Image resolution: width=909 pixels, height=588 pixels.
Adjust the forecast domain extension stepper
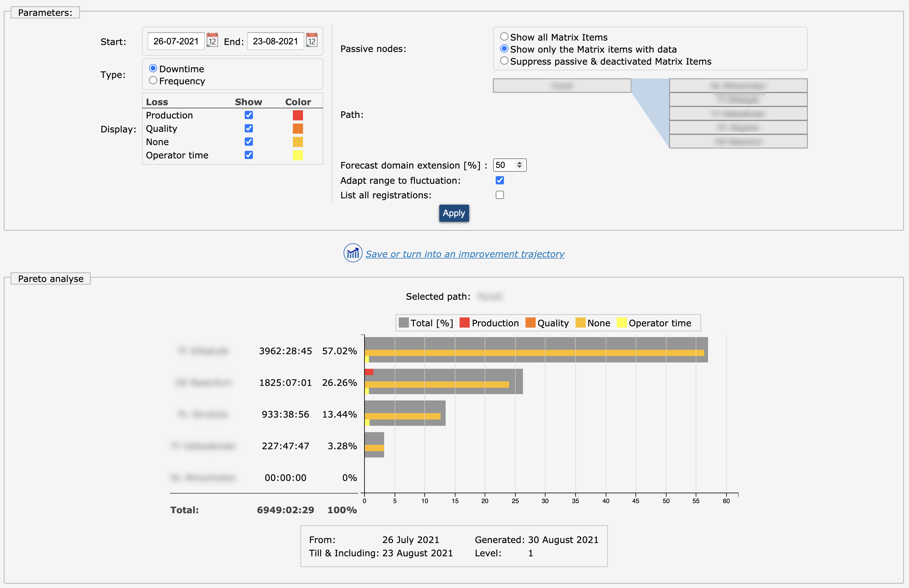point(519,165)
